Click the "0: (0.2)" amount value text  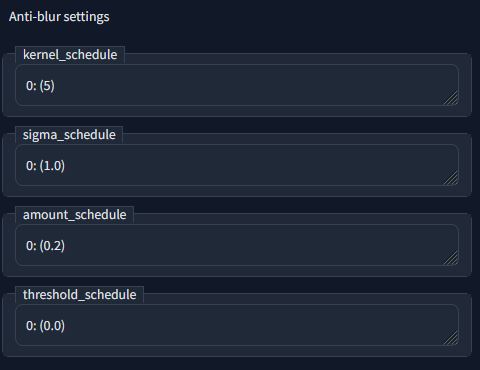point(45,246)
